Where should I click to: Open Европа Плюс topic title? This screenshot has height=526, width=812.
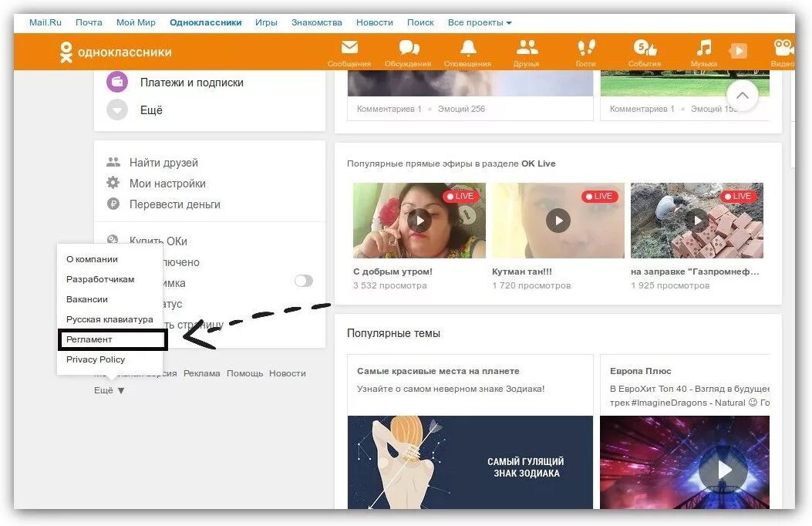[641, 371]
